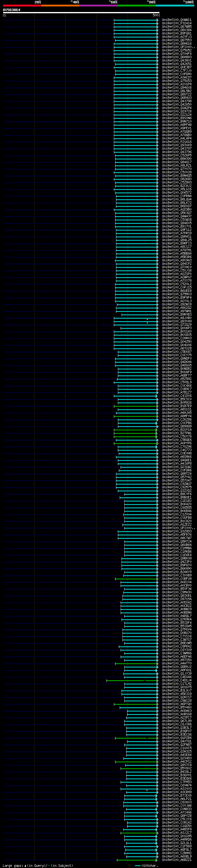Click label UniRef100_A8J0B0
The image size is (197, 868).
[176, 318]
